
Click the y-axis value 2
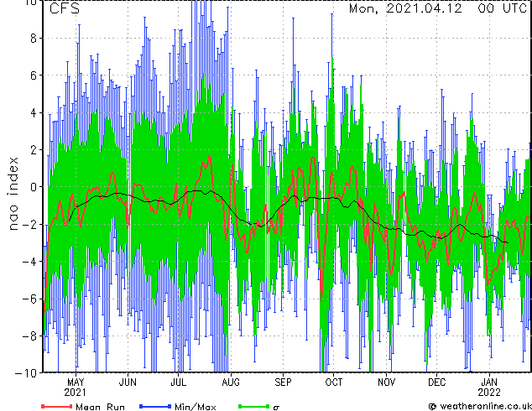click(x=34, y=150)
